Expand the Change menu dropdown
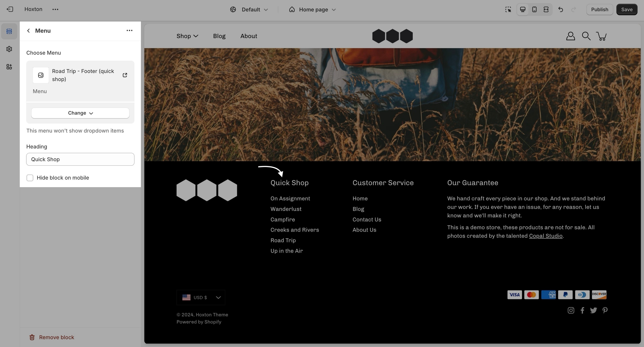Image resolution: width=644 pixels, height=347 pixels. 80,113
